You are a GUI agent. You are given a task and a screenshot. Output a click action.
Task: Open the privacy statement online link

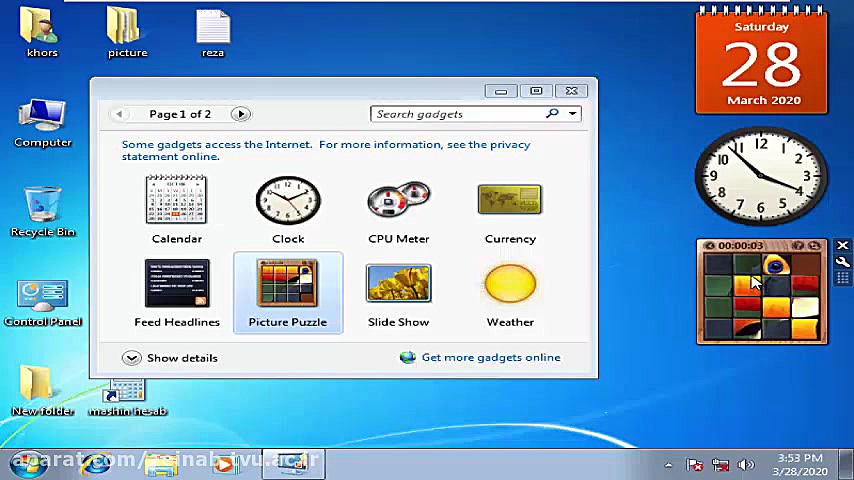(x=326, y=150)
